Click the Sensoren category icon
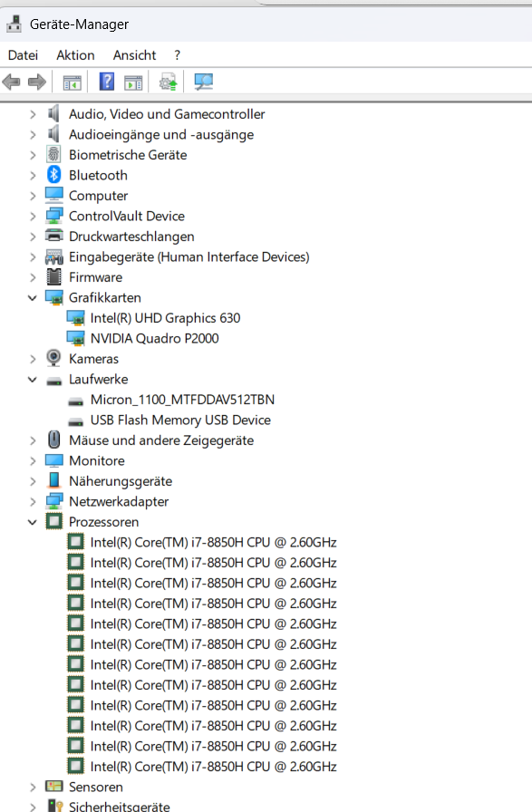 tap(53, 787)
